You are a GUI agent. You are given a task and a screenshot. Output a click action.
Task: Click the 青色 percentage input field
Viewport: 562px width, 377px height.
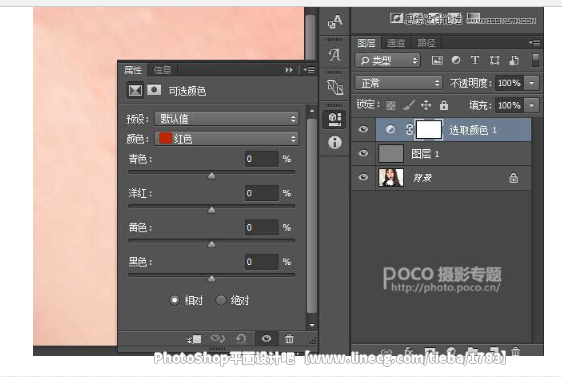click(x=262, y=159)
